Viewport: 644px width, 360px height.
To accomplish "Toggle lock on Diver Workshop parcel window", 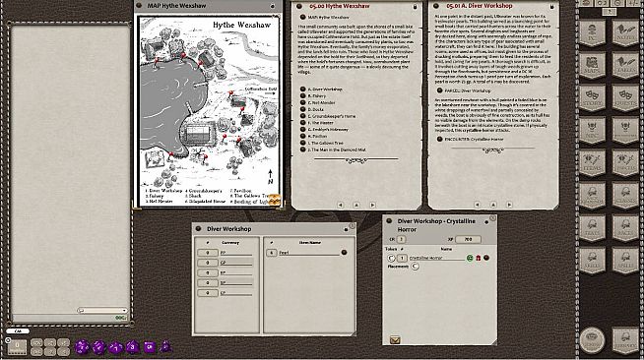I will 346,229.
